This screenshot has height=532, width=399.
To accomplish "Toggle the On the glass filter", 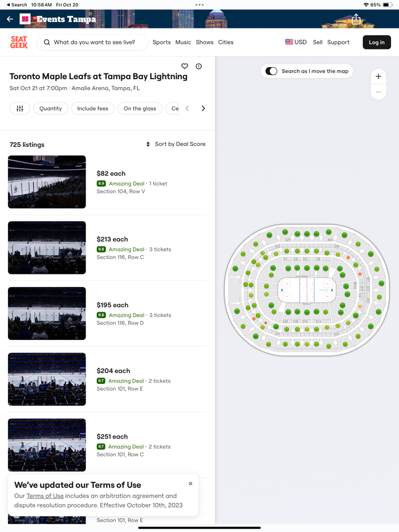I will pyautogui.click(x=140, y=108).
